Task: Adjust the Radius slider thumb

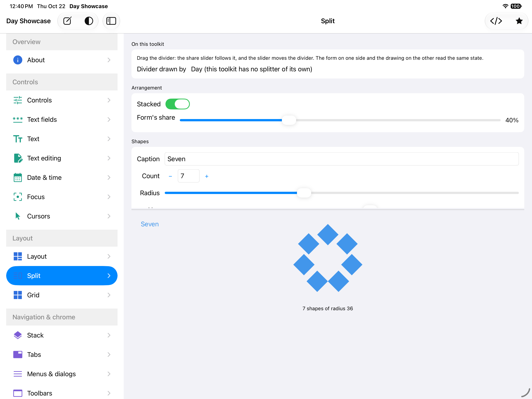Action: pos(304,193)
